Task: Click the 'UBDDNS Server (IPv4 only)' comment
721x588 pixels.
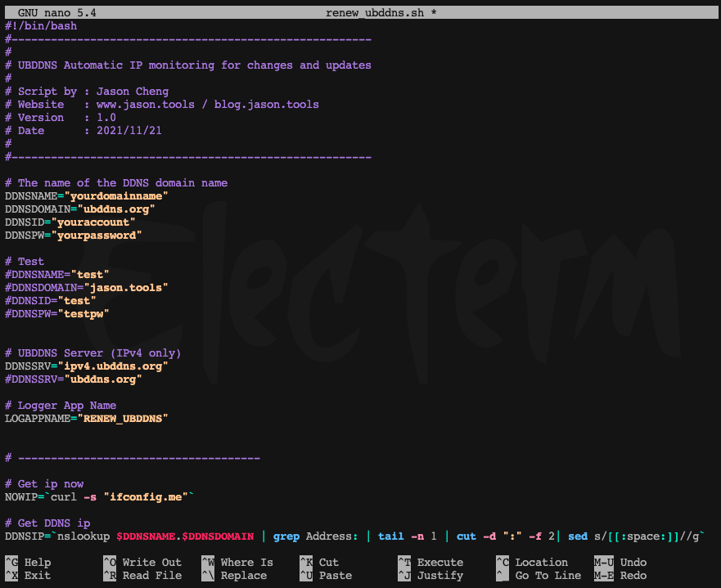Action: pos(93,353)
